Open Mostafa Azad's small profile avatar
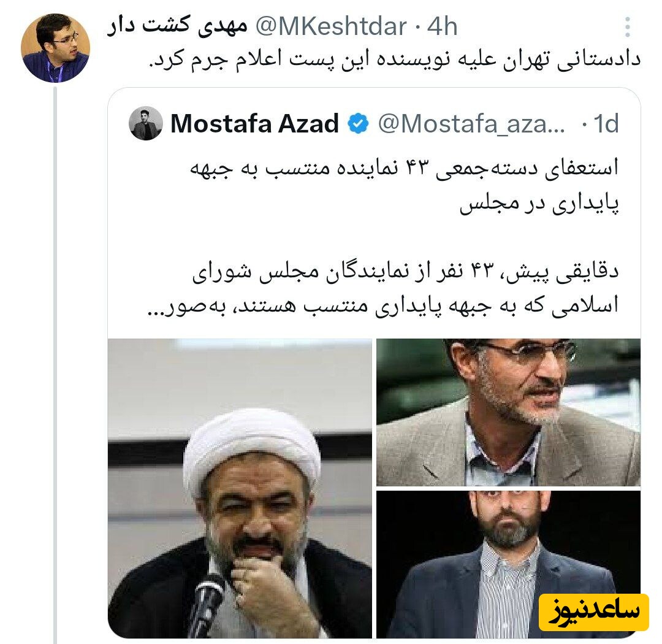Viewport: 662px width, 644px height. click(146, 123)
